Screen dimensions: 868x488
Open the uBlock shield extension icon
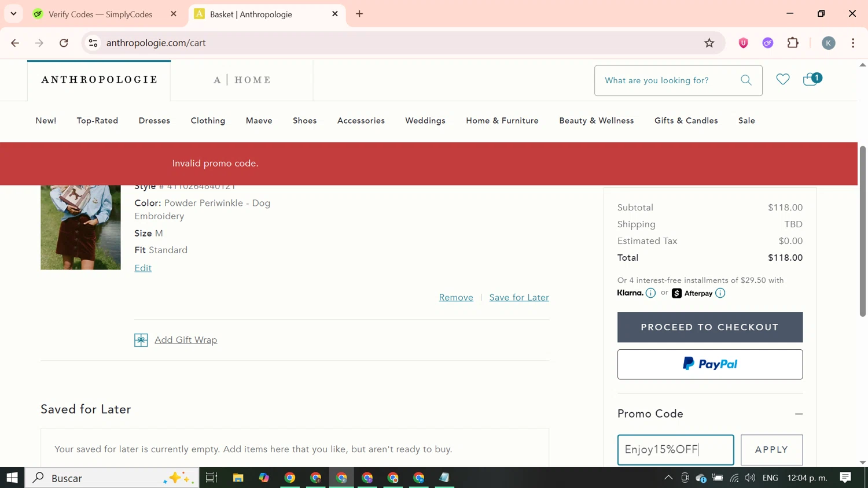[743, 43]
